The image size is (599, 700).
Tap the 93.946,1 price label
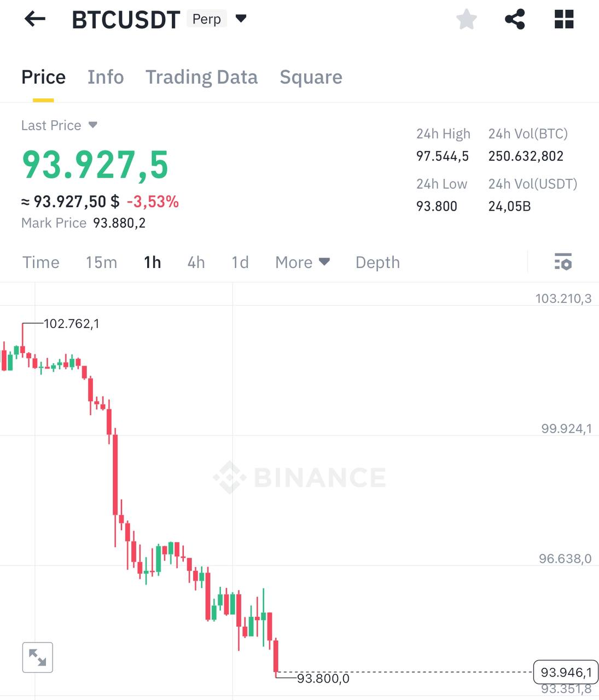tap(566, 672)
